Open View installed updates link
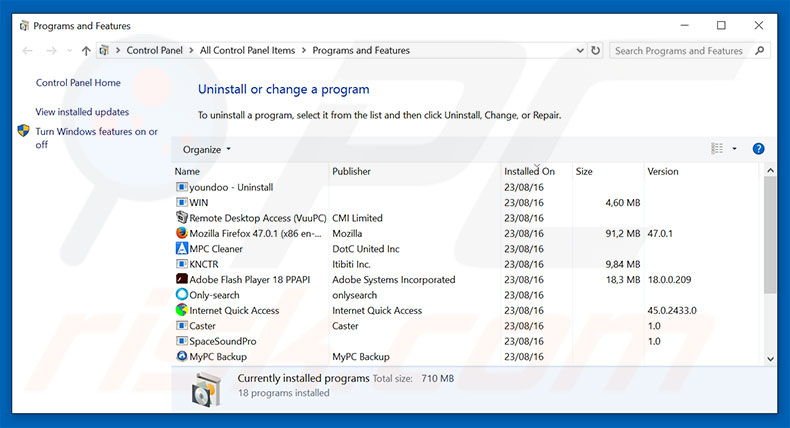790x428 pixels. pyautogui.click(x=82, y=112)
